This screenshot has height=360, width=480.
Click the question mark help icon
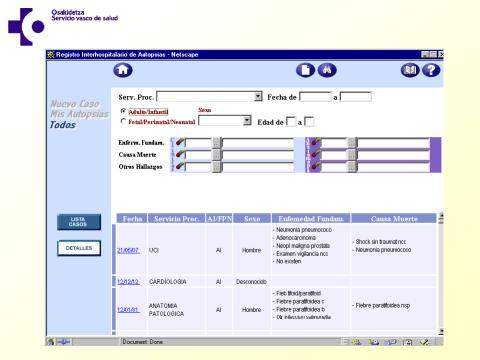click(x=431, y=70)
